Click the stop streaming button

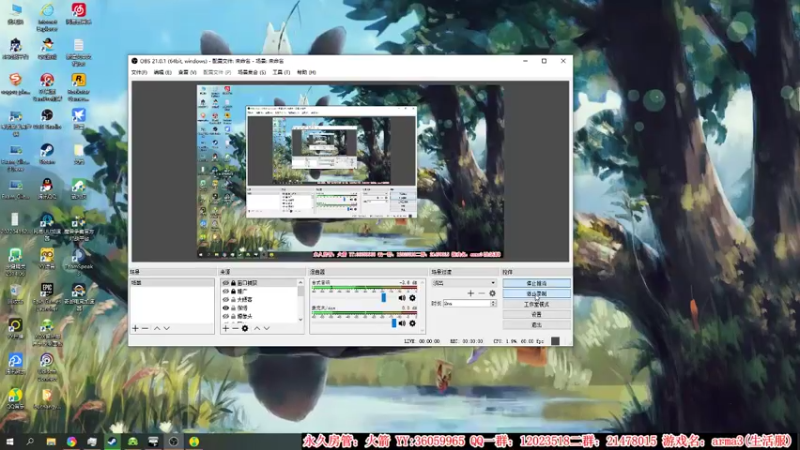click(536, 283)
